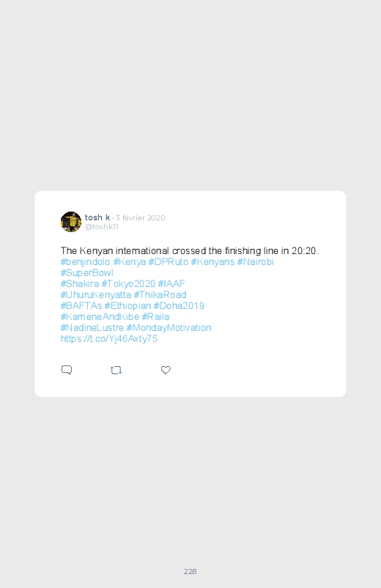Click the 3 février 2020 date
The image size is (381, 588).
tap(140, 218)
